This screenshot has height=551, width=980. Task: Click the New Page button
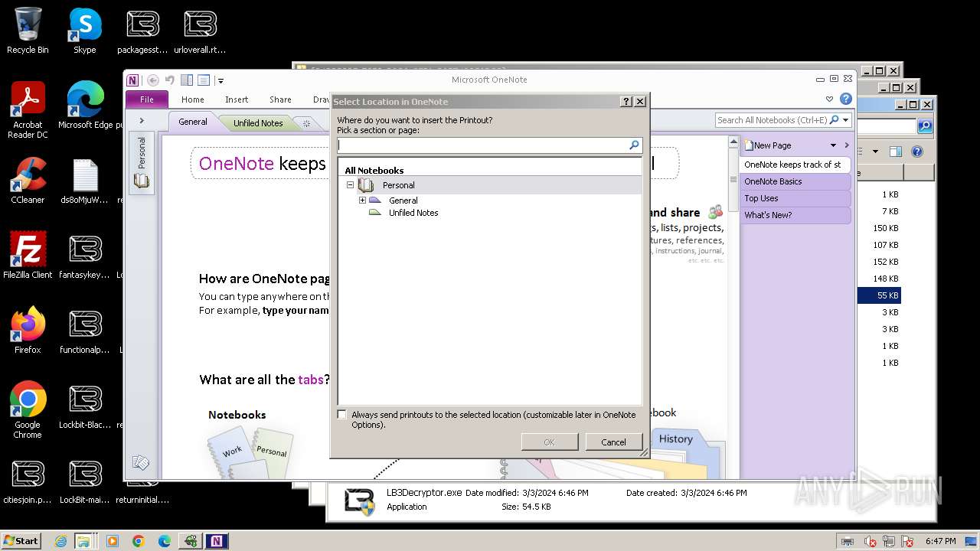(x=767, y=145)
